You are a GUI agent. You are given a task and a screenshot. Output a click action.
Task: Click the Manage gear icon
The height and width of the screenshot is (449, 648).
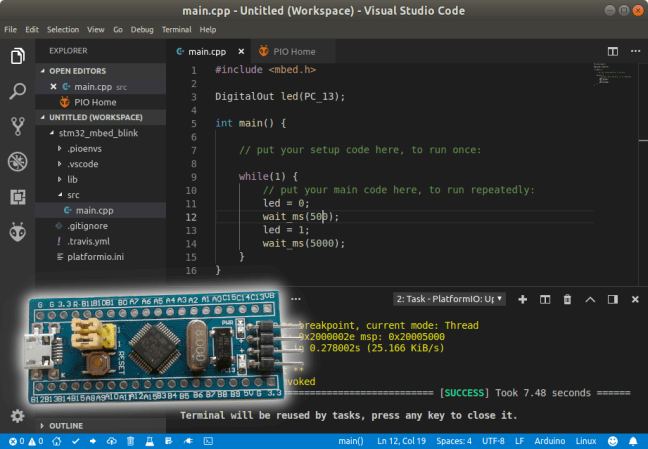click(x=17, y=416)
